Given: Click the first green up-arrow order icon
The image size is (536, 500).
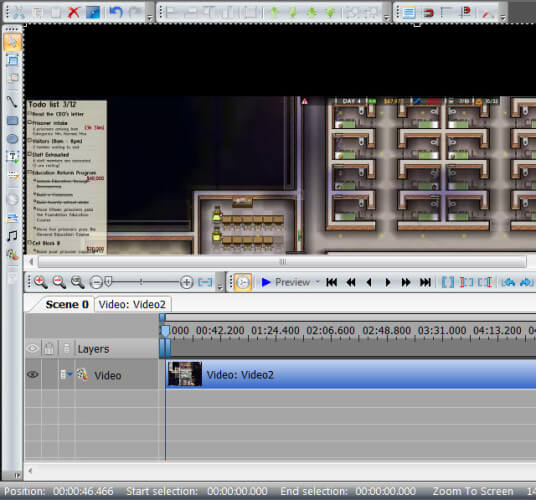Looking at the screenshot, I should (x=274, y=13).
